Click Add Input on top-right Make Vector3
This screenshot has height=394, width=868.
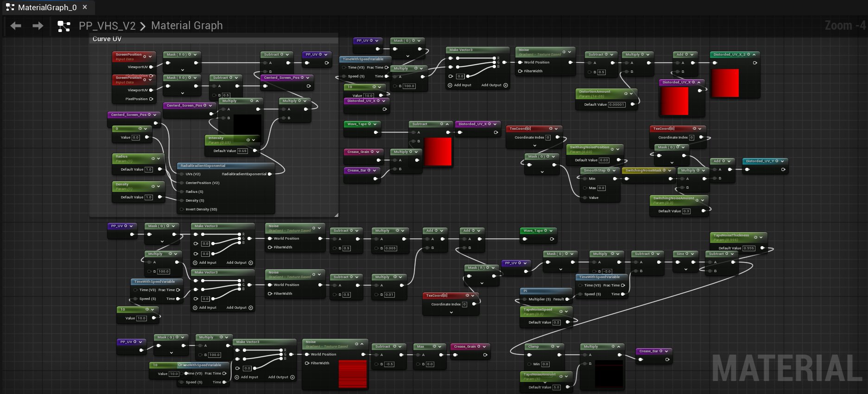click(459, 85)
